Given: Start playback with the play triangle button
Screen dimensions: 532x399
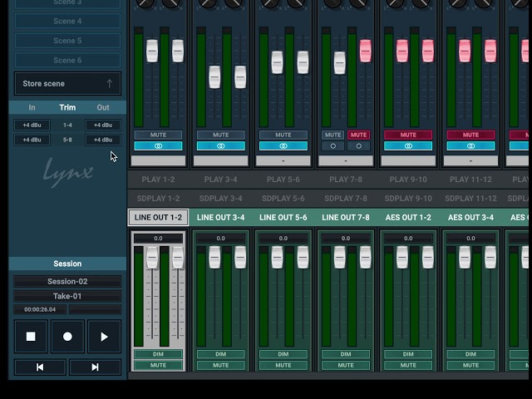Looking at the screenshot, I should tap(104, 336).
